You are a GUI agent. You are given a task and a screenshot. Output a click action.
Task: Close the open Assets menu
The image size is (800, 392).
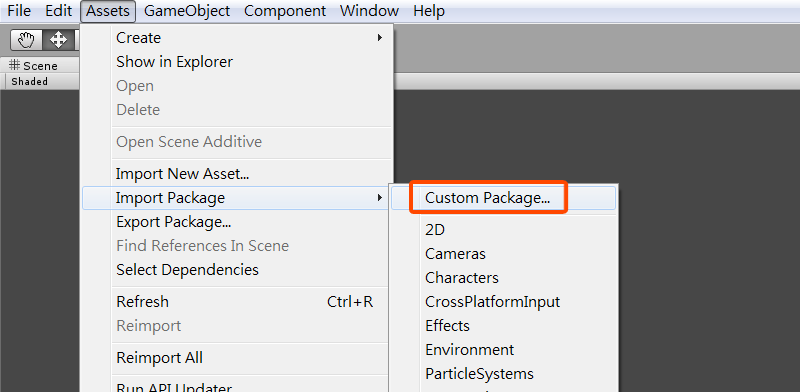(108, 11)
